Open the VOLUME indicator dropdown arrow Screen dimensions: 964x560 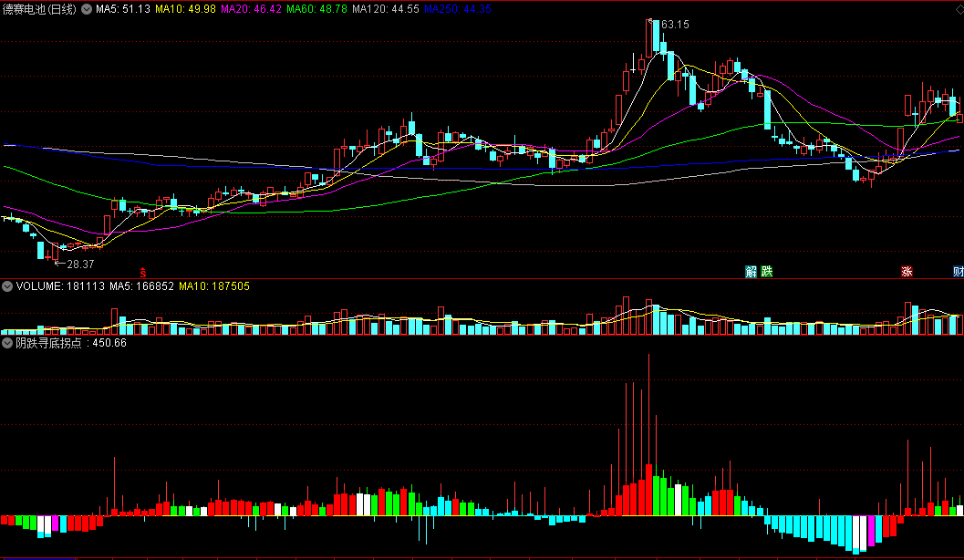(7, 286)
